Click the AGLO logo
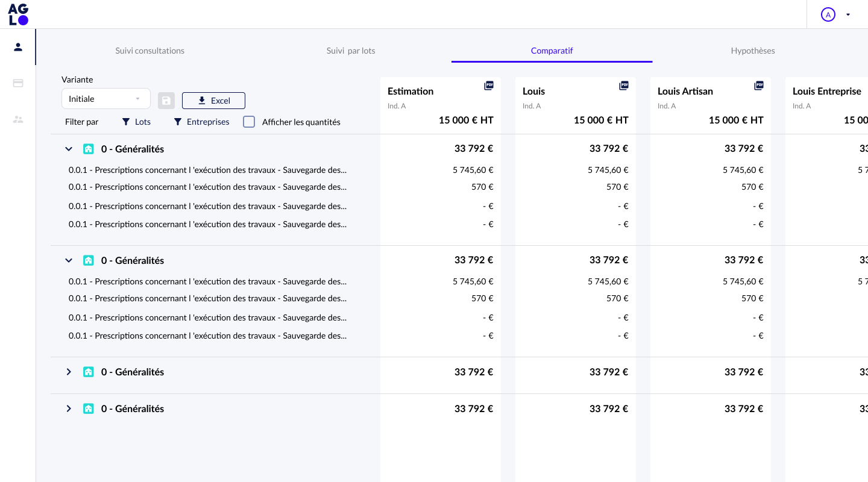 (18, 14)
